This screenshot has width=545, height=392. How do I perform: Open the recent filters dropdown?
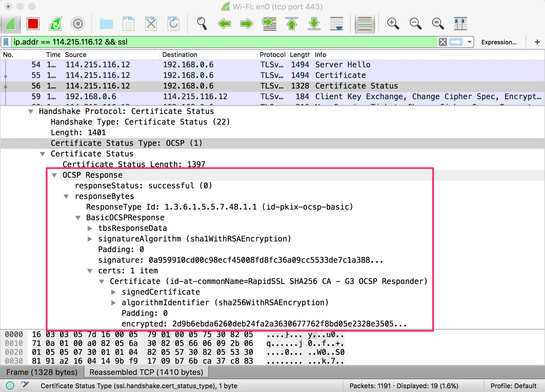[x=469, y=42]
